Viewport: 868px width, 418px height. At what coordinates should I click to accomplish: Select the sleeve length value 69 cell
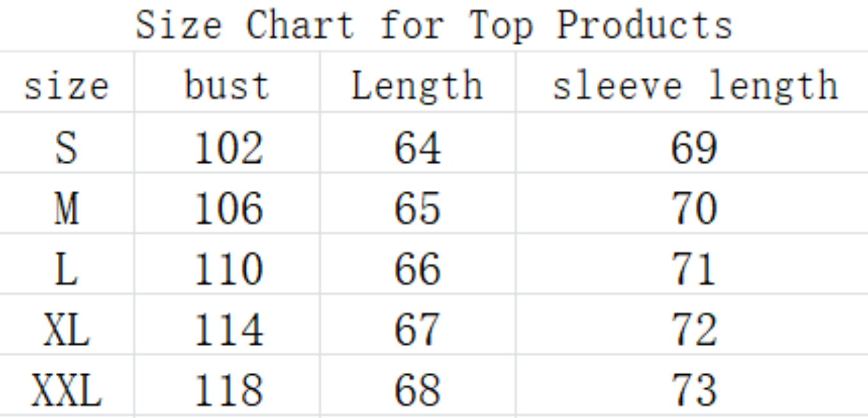694,147
